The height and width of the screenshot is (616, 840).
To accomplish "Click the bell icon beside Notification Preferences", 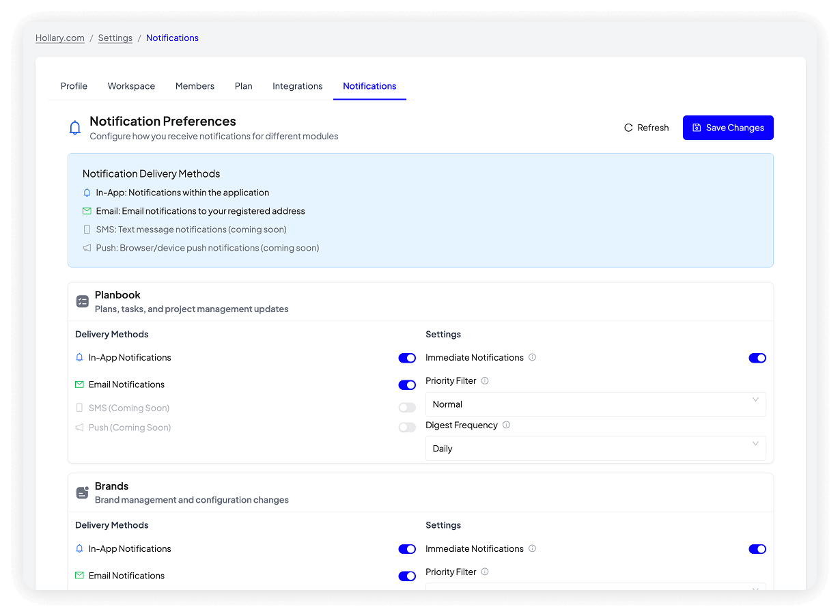I will click(75, 128).
